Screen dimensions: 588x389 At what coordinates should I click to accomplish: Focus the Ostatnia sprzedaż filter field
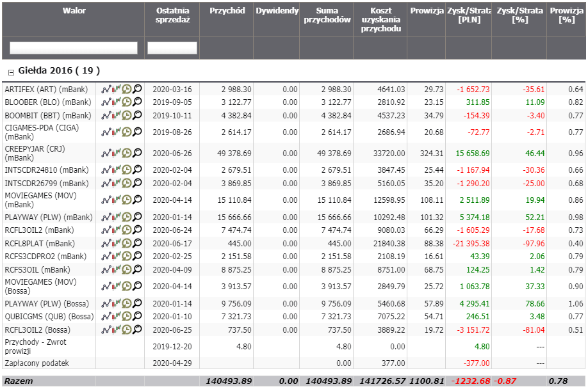[x=172, y=47]
